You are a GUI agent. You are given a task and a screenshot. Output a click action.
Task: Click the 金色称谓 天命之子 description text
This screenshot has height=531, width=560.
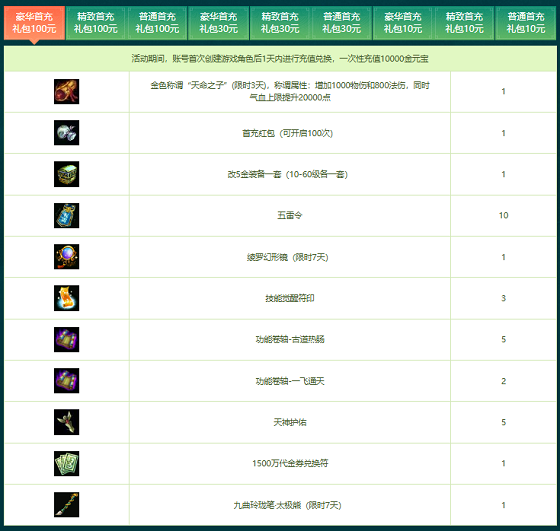click(x=290, y=91)
